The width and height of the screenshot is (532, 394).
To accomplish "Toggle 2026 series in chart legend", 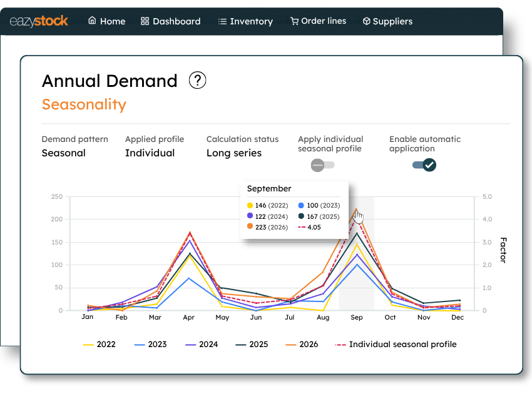I will [x=302, y=345].
